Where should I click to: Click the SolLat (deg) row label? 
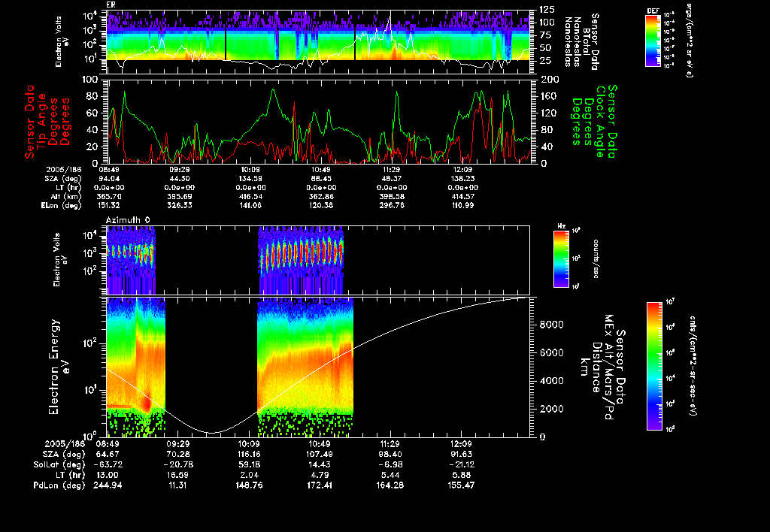coord(59,464)
